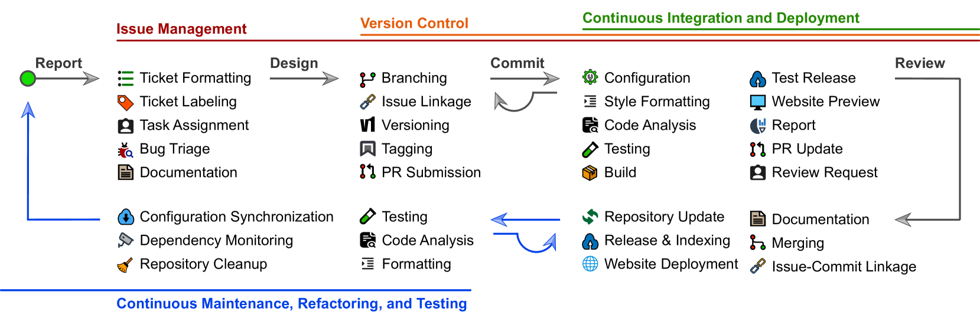Click the Review Request label
Image resolution: width=980 pixels, height=324 pixels.
point(825,172)
